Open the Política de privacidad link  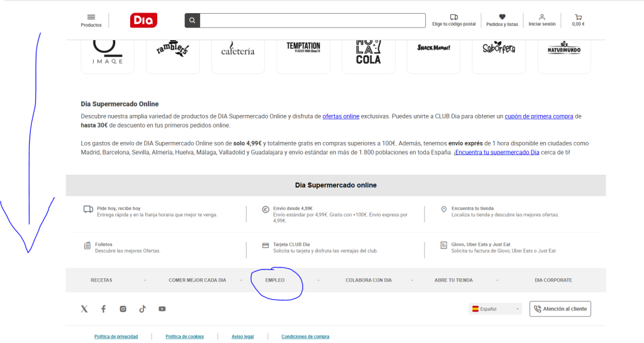click(x=116, y=337)
